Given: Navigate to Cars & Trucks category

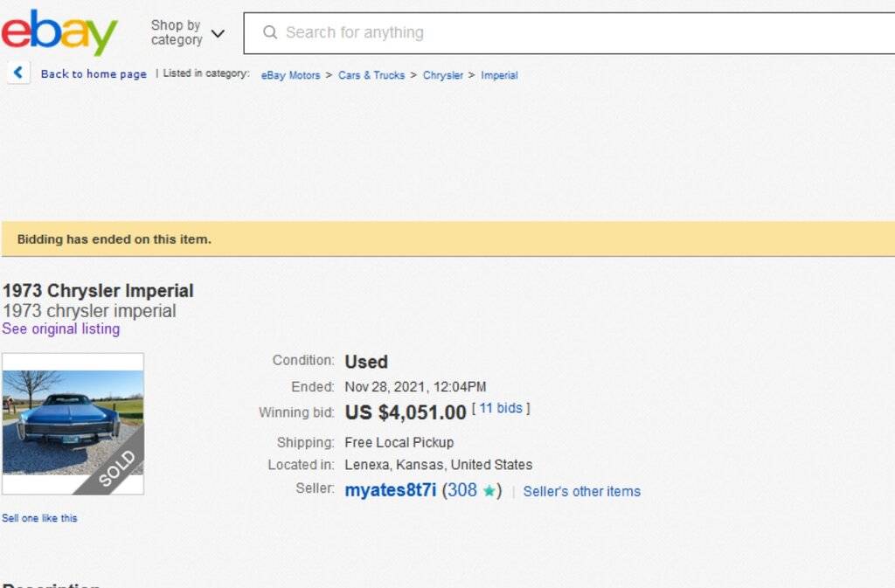Looking at the screenshot, I should tap(371, 75).
